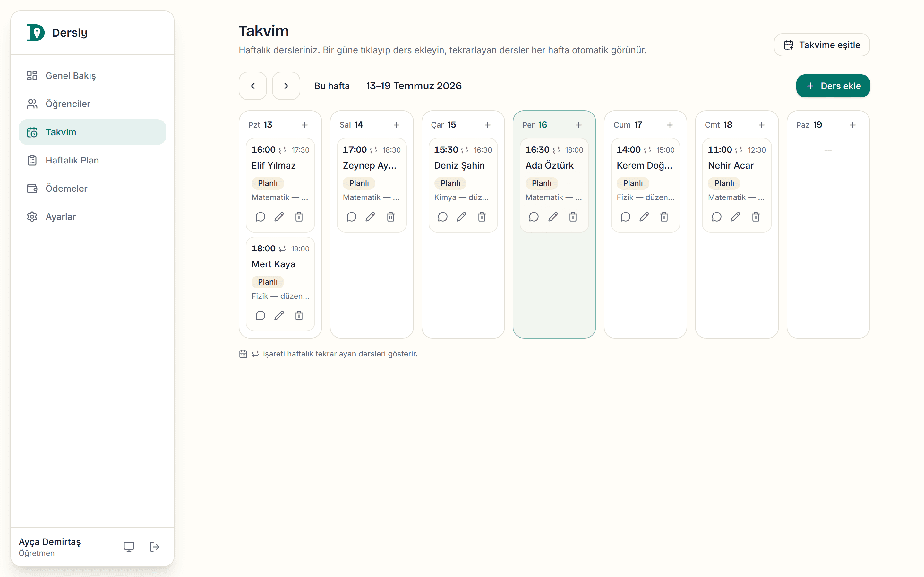Screen dimensions: 924x577
Task: Go to previous week with left chevron
Action: click(253, 86)
